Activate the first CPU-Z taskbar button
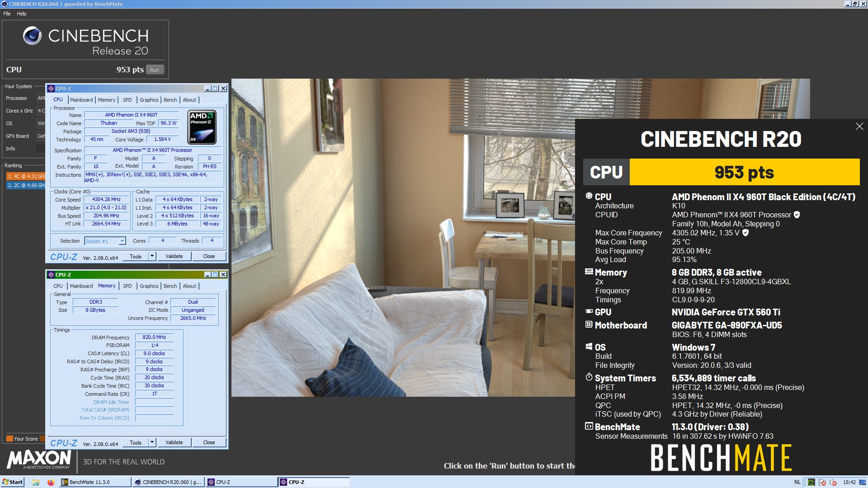868x488 pixels. click(x=241, y=482)
